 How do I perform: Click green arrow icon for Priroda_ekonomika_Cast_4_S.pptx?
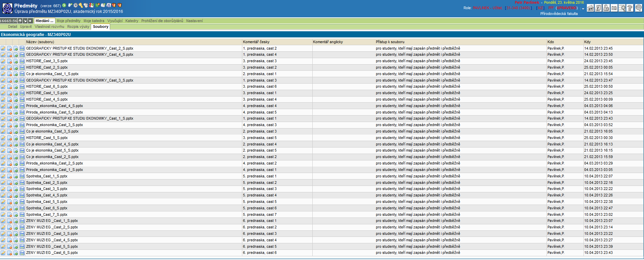[x=16, y=106]
